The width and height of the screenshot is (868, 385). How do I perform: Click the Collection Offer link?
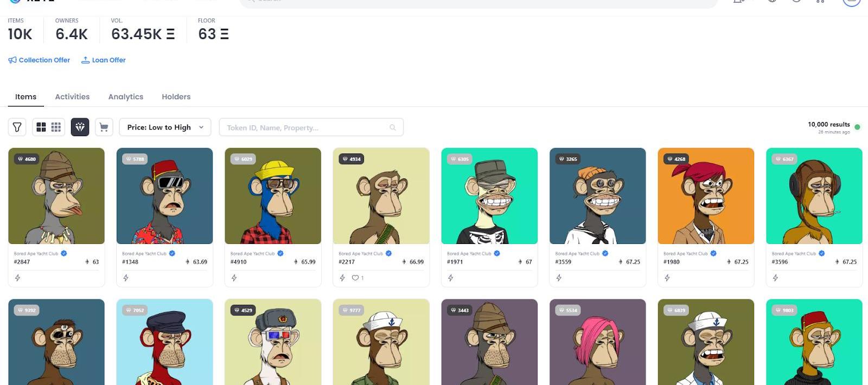tap(39, 60)
